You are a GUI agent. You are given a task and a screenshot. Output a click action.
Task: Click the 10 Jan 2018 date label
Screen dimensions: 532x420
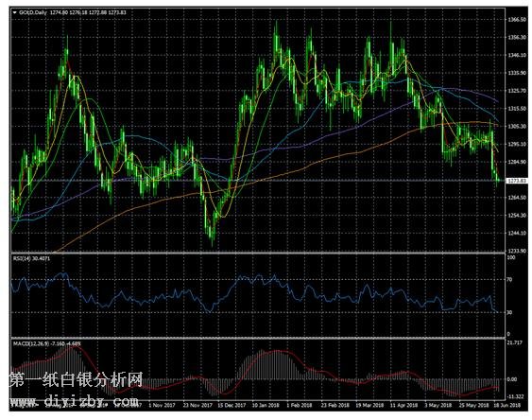(x=266, y=405)
